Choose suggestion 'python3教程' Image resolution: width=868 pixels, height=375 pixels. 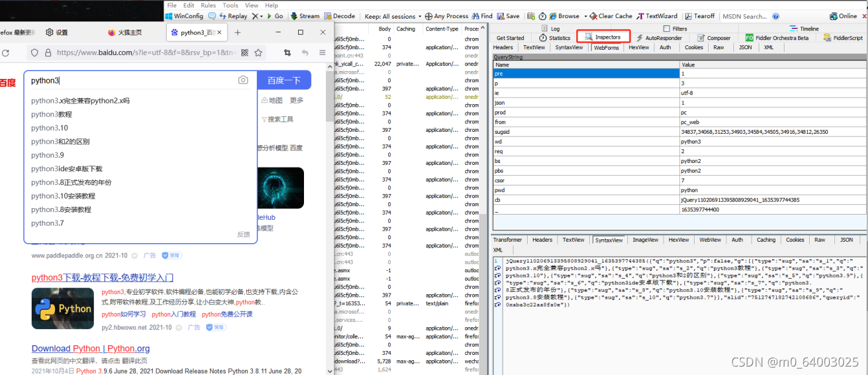(52, 114)
